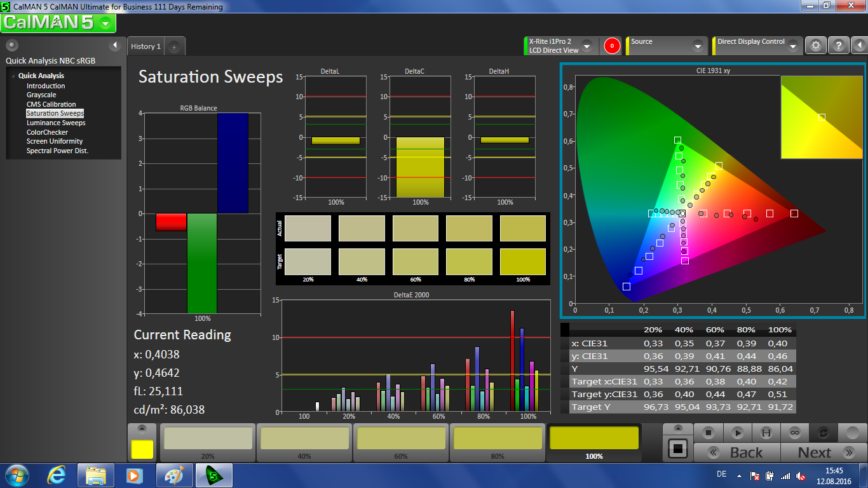Click the cd/m² current reading value

pyautogui.click(x=169, y=410)
